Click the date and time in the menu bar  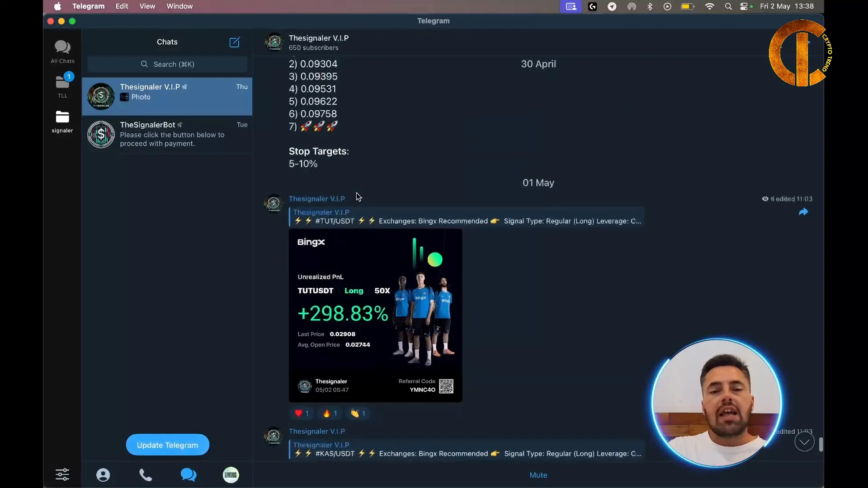[787, 6]
